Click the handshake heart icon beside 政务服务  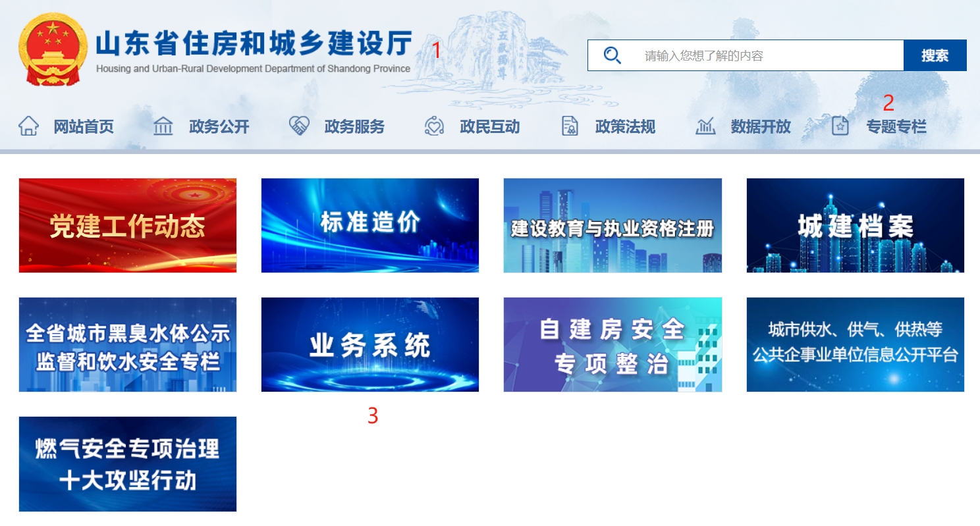point(299,126)
